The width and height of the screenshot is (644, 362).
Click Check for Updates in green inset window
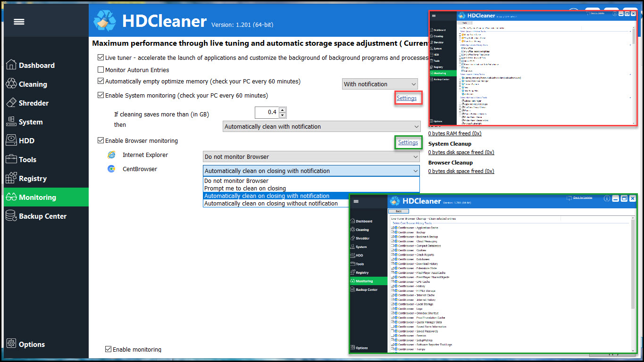coord(583,197)
